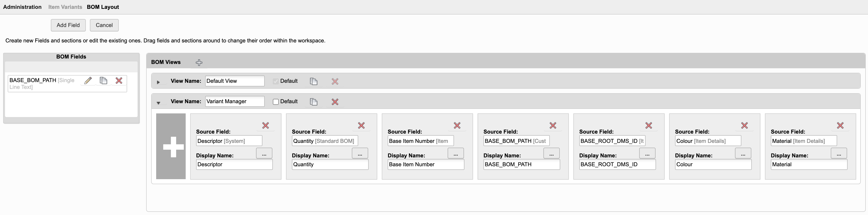Toggle the Default checkbox of Default View
The image size is (868, 215).
coord(276,81)
